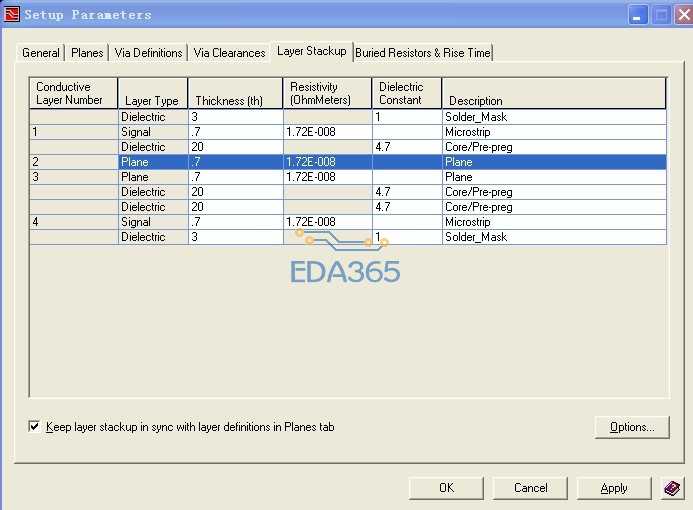This screenshot has height=510, width=693.
Task: Click conductive layer number 1 cell
Action: (x=74, y=132)
